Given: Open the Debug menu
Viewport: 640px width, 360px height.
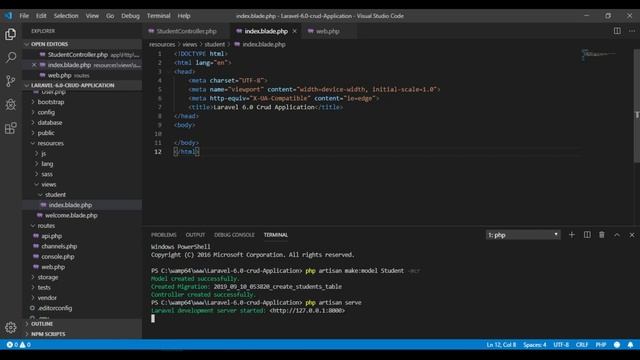Looking at the screenshot, I should click(130, 16).
